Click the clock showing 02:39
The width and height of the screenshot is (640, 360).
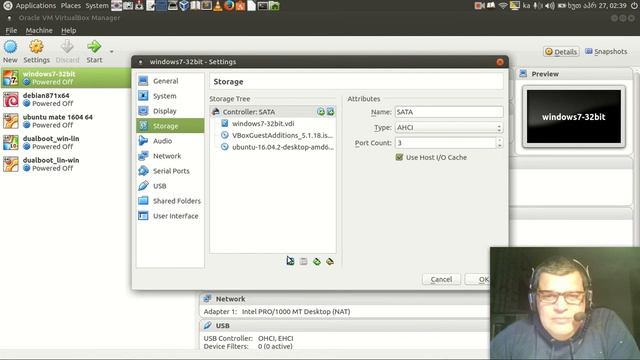point(597,5)
